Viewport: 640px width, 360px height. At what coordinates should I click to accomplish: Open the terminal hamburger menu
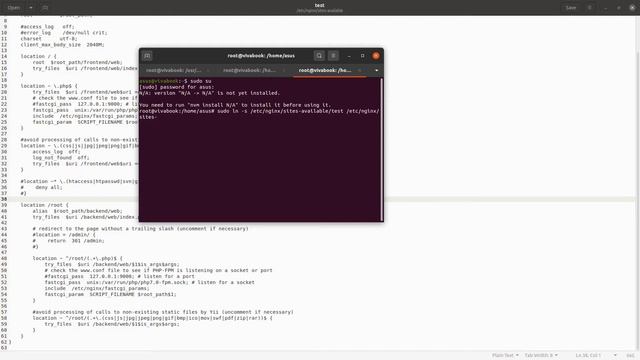tap(333, 56)
